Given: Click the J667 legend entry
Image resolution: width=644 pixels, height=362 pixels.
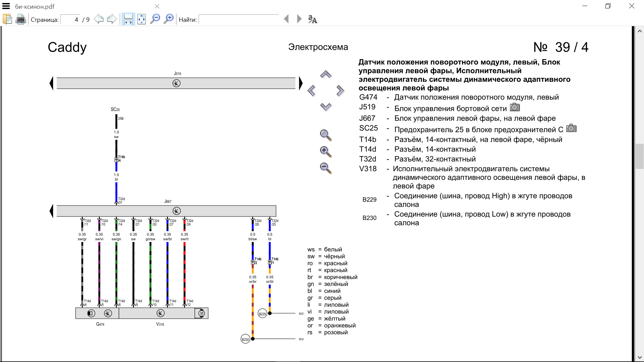Looking at the screenshot, I should coord(458,118).
